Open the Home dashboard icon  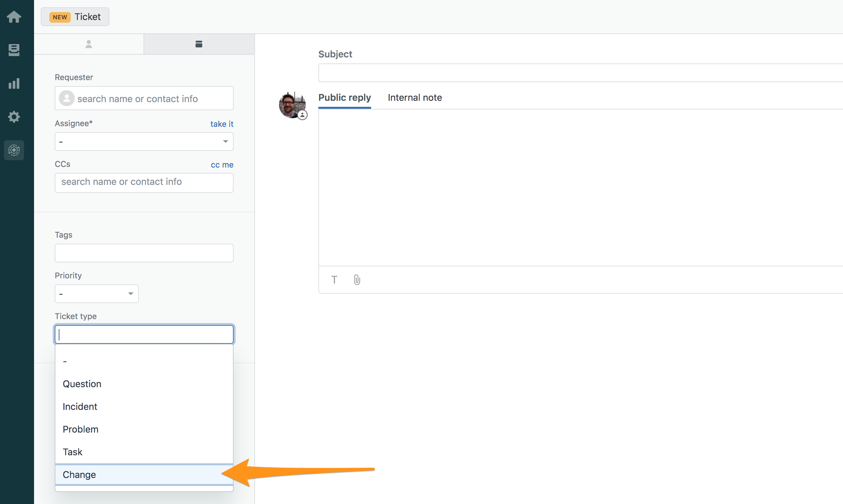(14, 17)
